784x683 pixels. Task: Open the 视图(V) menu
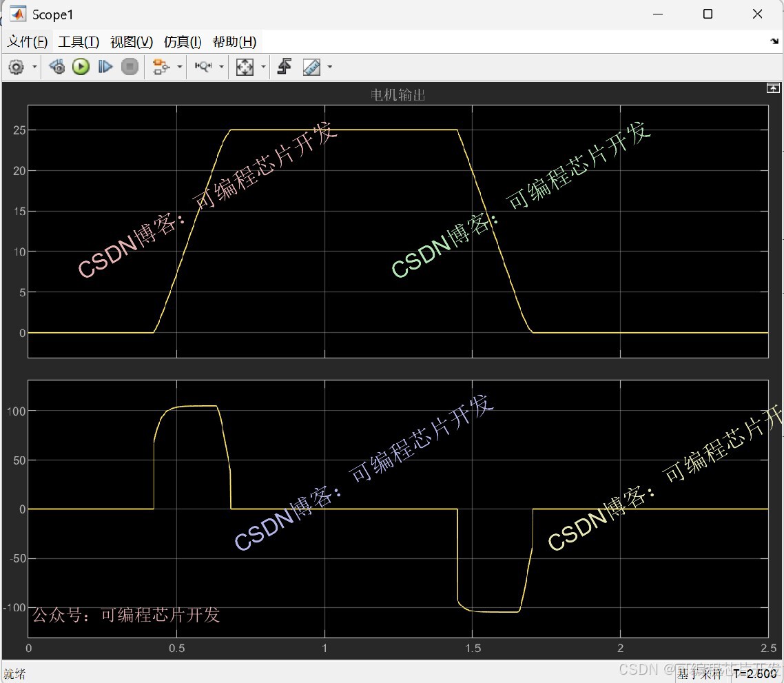[132, 41]
